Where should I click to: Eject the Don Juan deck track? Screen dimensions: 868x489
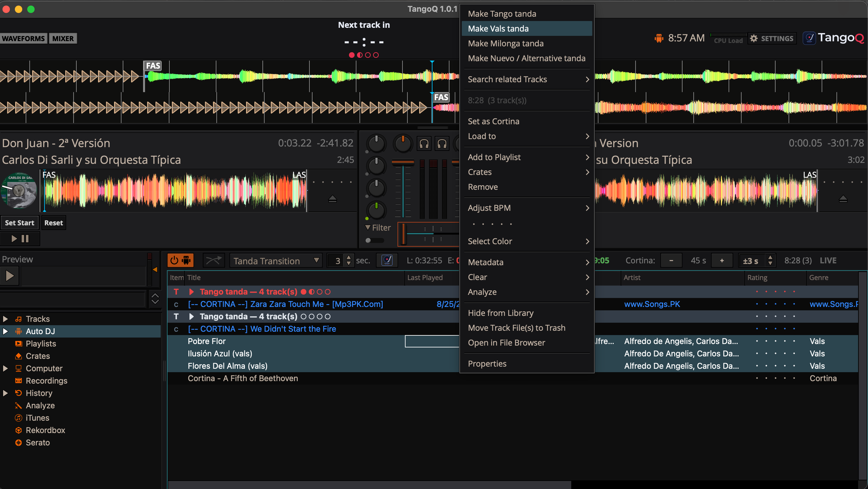[332, 199]
